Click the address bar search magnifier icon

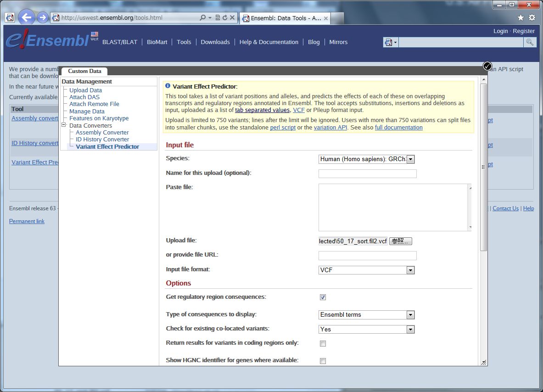point(202,17)
